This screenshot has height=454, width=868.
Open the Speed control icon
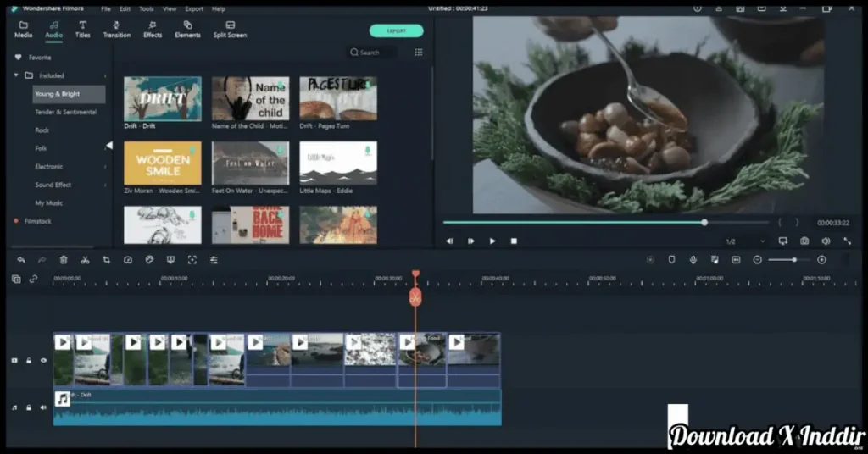[128, 260]
